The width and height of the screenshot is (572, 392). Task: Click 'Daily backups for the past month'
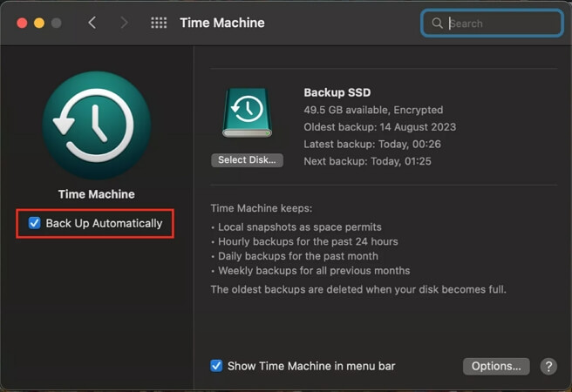298,256
